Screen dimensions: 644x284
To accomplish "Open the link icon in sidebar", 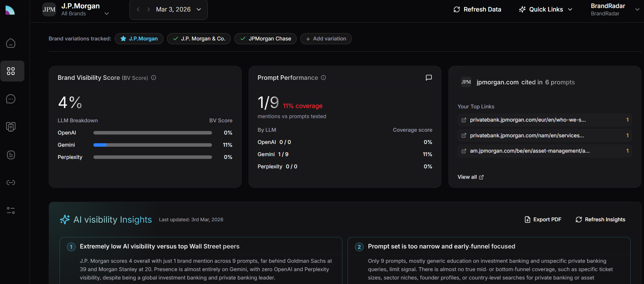I will [11, 183].
